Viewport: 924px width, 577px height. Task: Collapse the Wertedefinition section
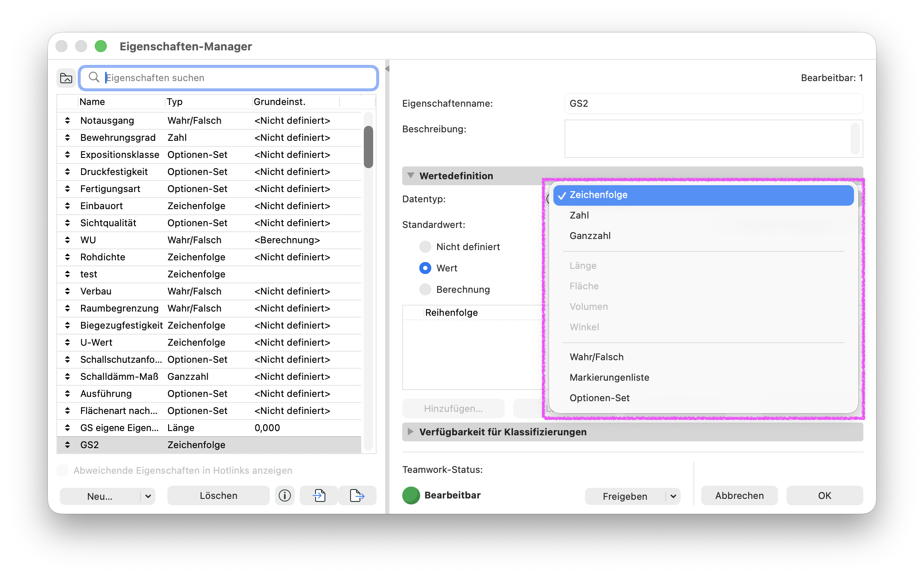point(411,175)
